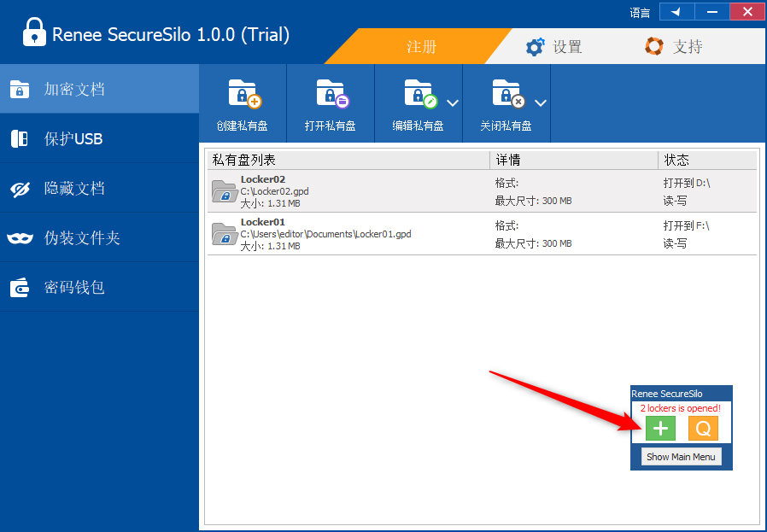
Task: Click the Locker01 folder lock icon
Action: point(224,234)
